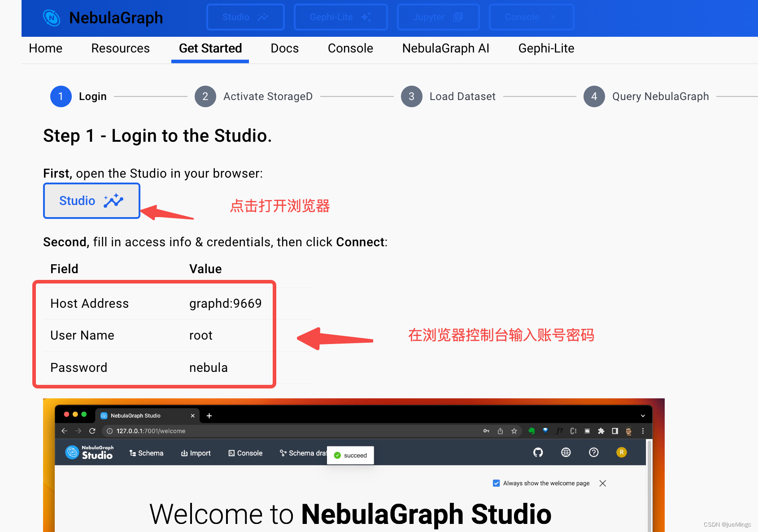Click the site info icon in address bar
The image size is (758, 532).
tap(109, 431)
